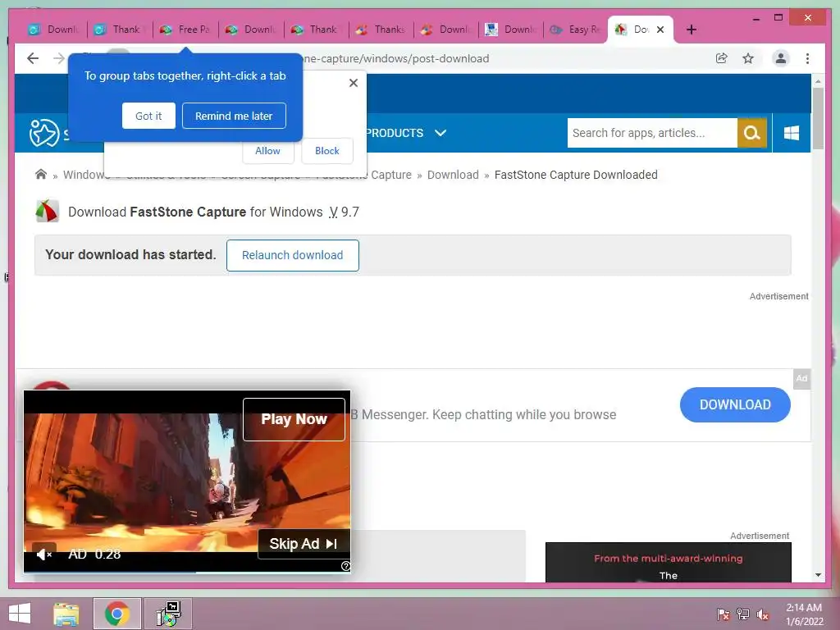Click the muted volume tray icon
Screen dimensions: 840x630
pos(762,614)
